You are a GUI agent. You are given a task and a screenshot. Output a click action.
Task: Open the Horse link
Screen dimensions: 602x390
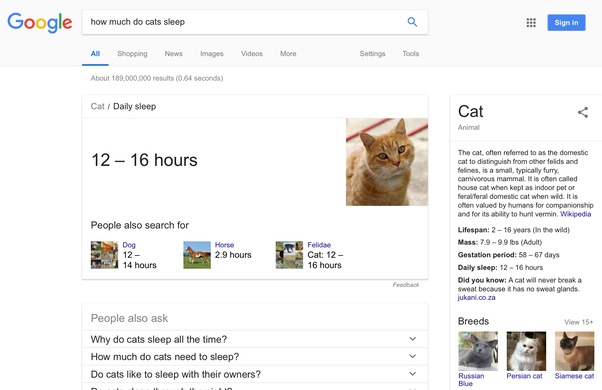(x=224, y=245)
